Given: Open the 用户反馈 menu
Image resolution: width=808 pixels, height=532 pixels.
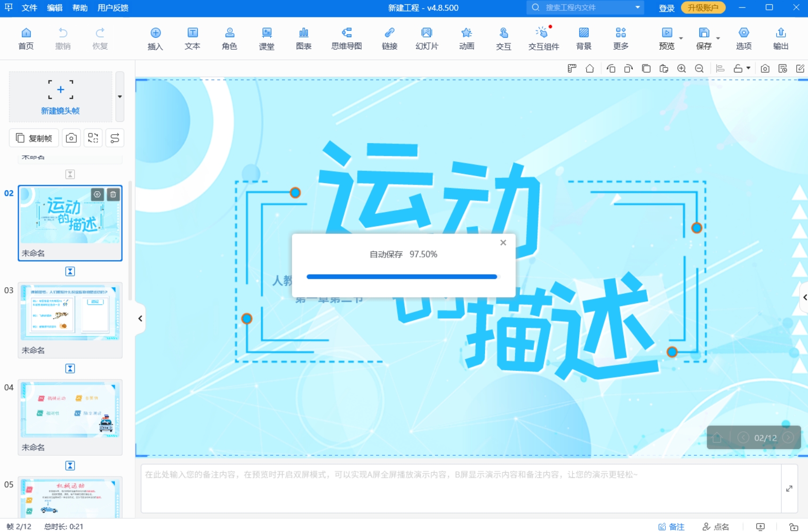Looking at the screenshot, I should pos(113,8).
